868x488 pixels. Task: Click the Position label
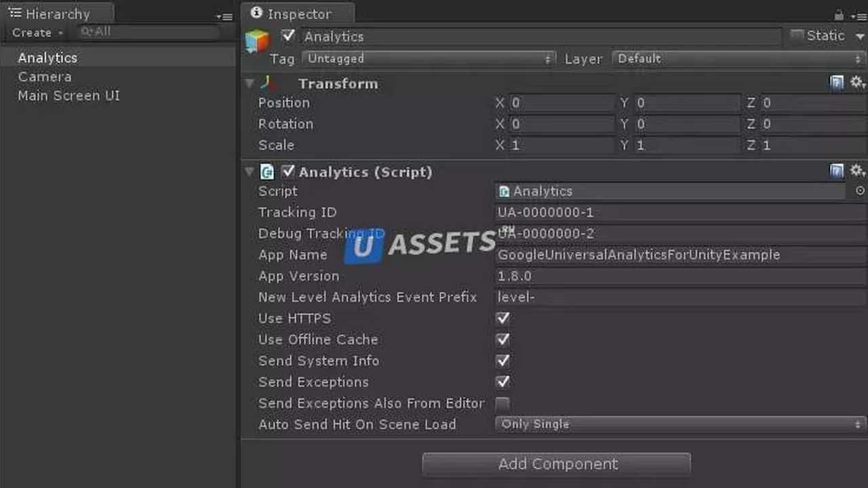[284, 103]
